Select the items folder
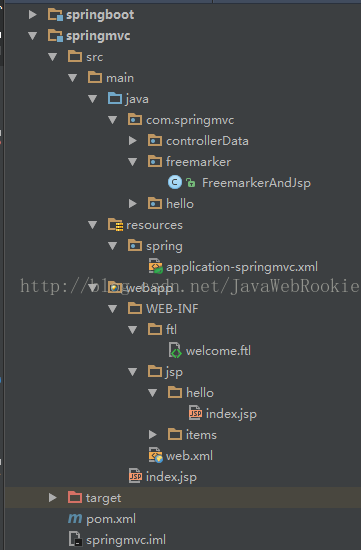 click(x=201, y=435)
